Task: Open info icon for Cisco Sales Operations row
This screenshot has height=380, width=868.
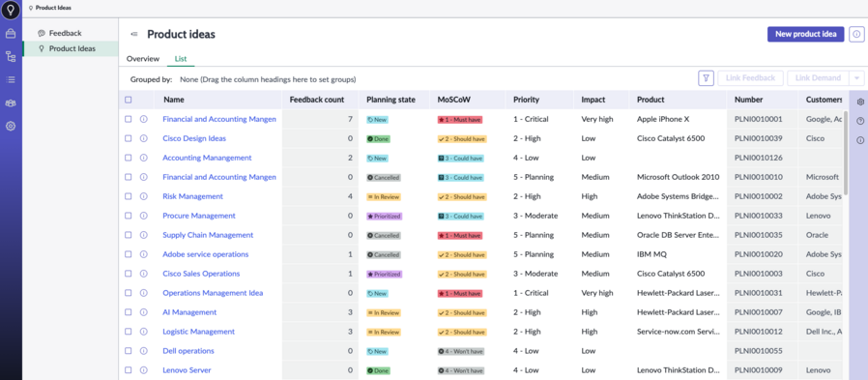Action: (143, 274)
